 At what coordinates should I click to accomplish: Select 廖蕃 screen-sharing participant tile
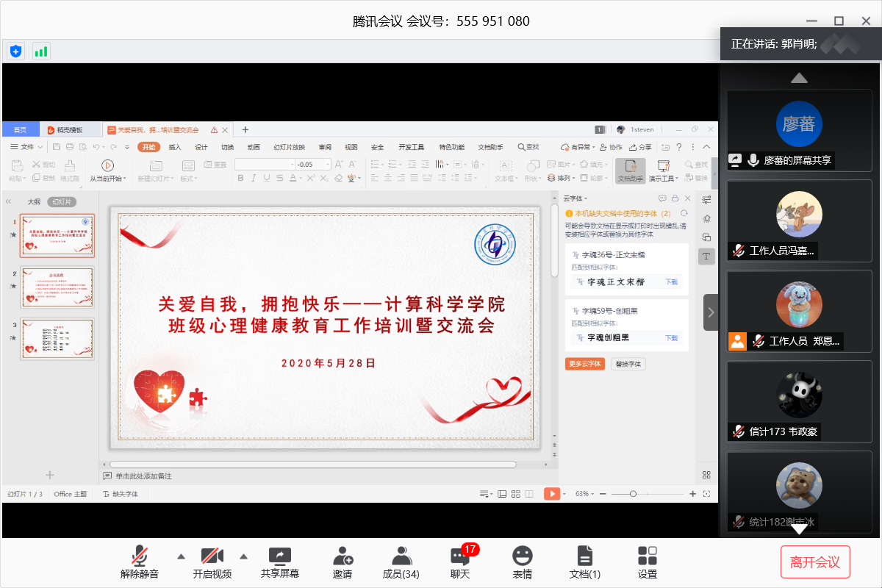799,132
